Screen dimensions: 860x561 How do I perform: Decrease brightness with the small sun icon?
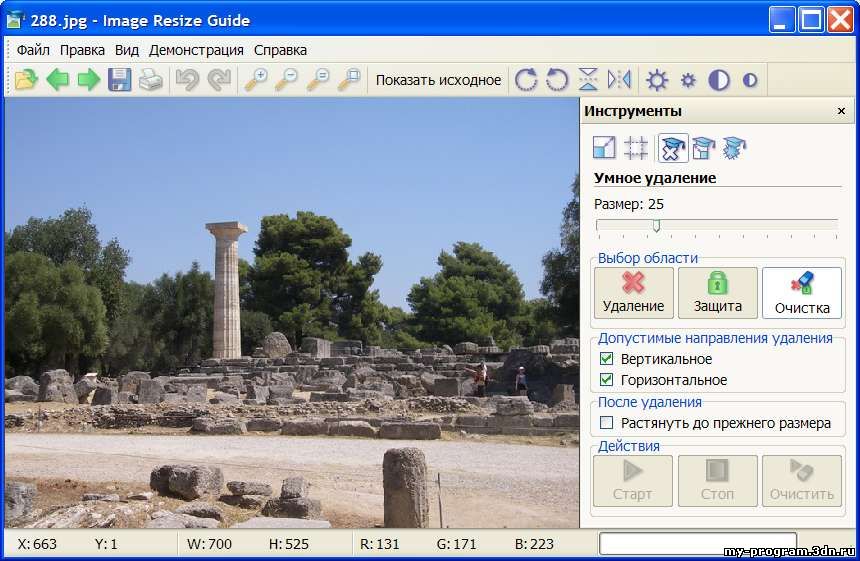[688, 81]
